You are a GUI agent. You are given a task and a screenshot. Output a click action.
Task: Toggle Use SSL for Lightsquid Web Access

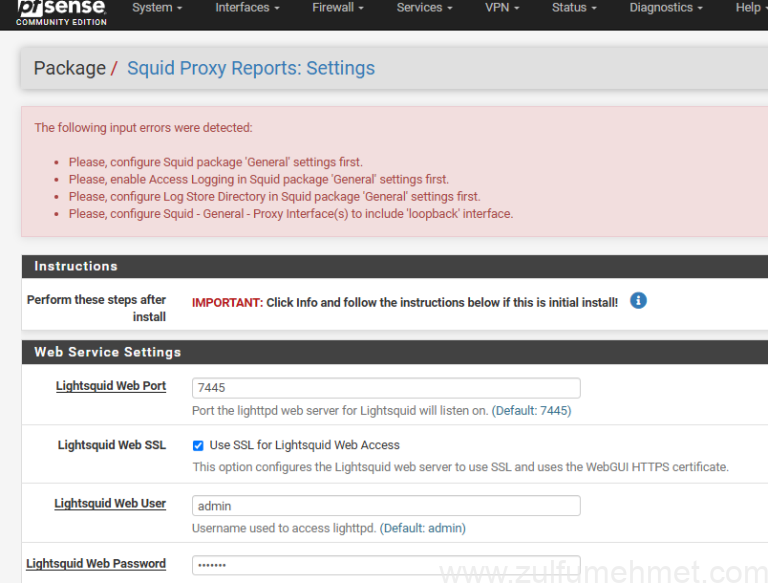click(x=198, y=445)
